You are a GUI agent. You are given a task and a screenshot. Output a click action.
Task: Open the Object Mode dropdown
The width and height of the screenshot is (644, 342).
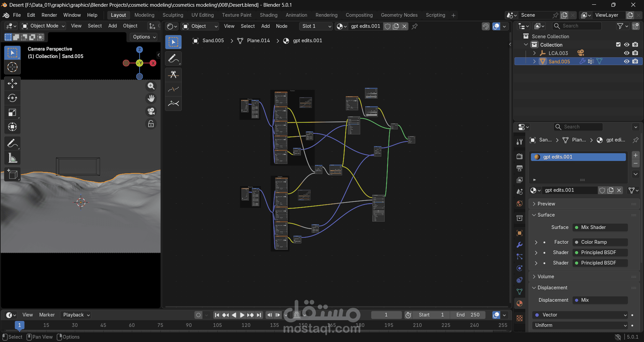pyautogui.click(x=43, y=26)
